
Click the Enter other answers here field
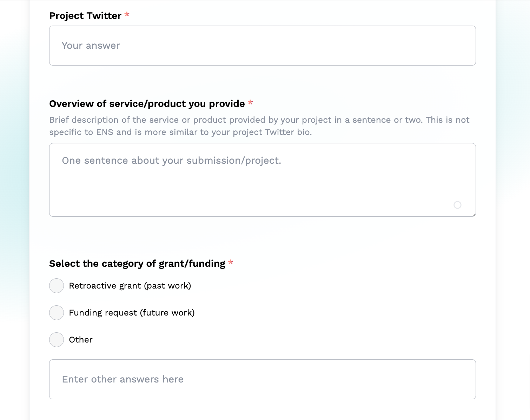click(x=263, y=379)
